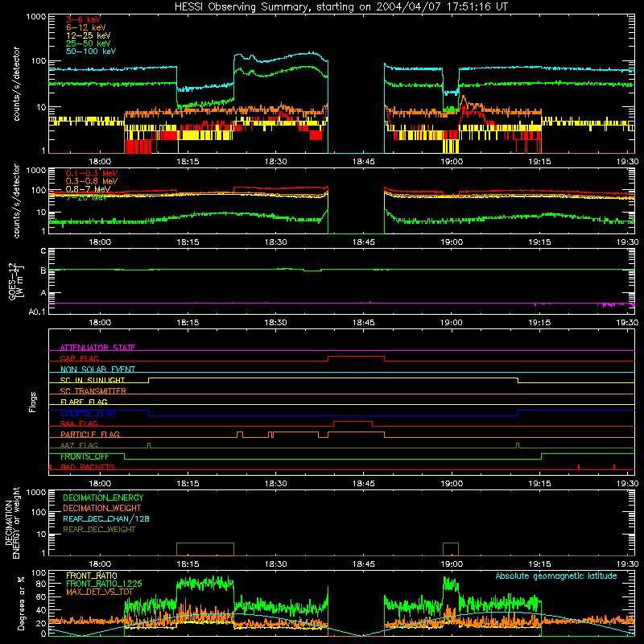Click the 0.8-7 MeV legend entry
The width and height of the screenshot is (644, 644).
point(88,189)
